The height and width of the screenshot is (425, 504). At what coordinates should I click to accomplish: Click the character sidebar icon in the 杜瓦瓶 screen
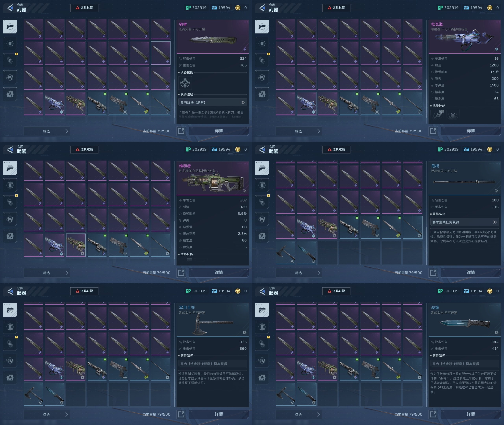click(x=262, y=94)
